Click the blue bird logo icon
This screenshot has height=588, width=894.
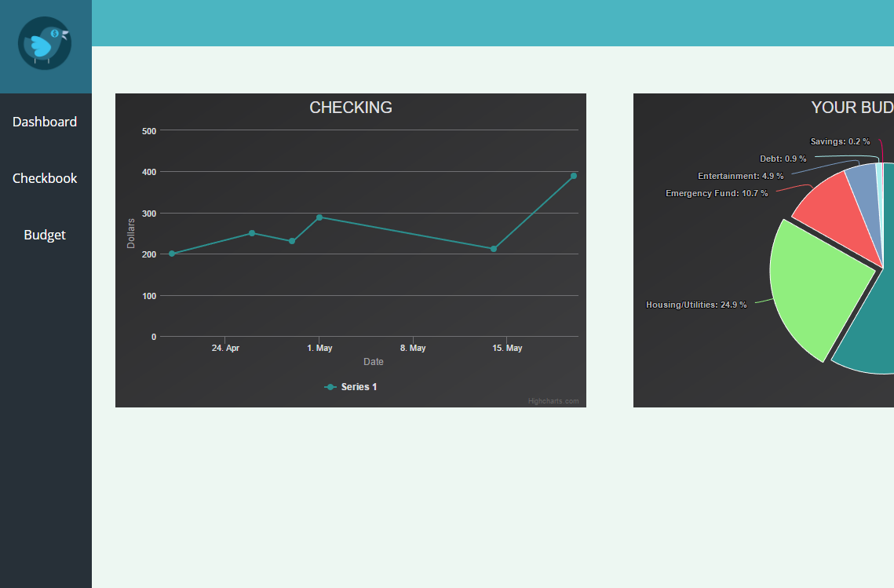(x=45, y=43)
